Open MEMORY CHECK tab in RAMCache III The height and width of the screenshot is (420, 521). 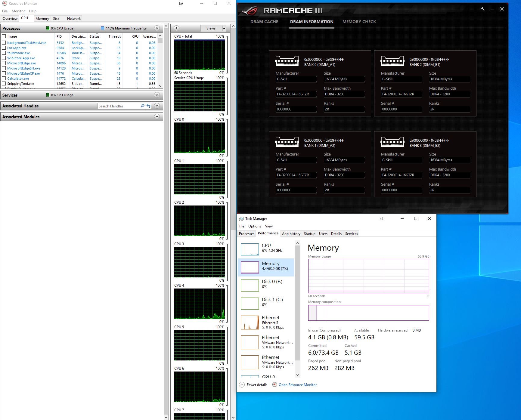click(x=359, y=22)
